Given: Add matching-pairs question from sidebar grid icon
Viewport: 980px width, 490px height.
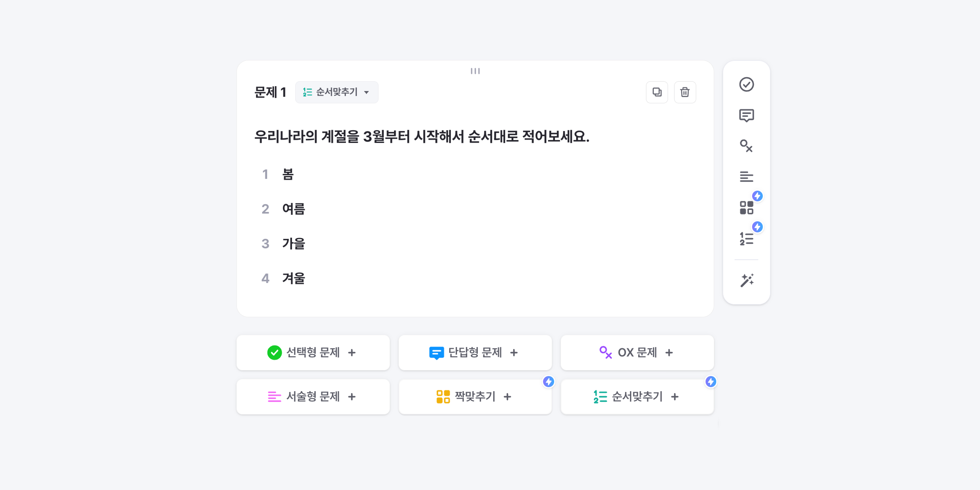Looking at the screenshot, I should pyautogui.click(x=746, y=207).
